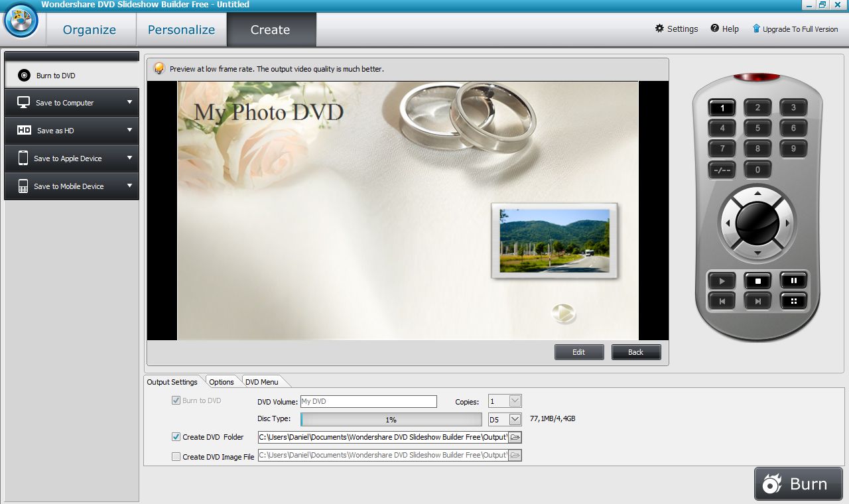Click the remote down arrow

pyautogui.click(x=757, y=253)
